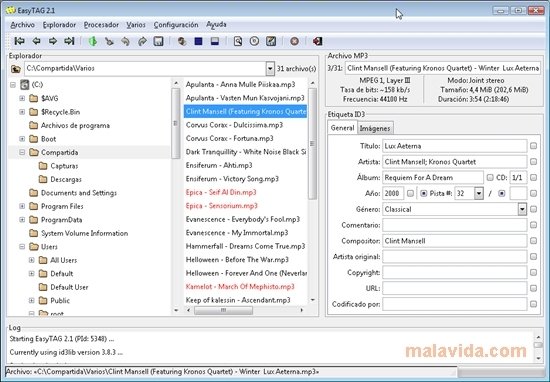Click the C: drive icon in tree
The width and height of the screenshot is (550, 382).
(x=24, y=85)
